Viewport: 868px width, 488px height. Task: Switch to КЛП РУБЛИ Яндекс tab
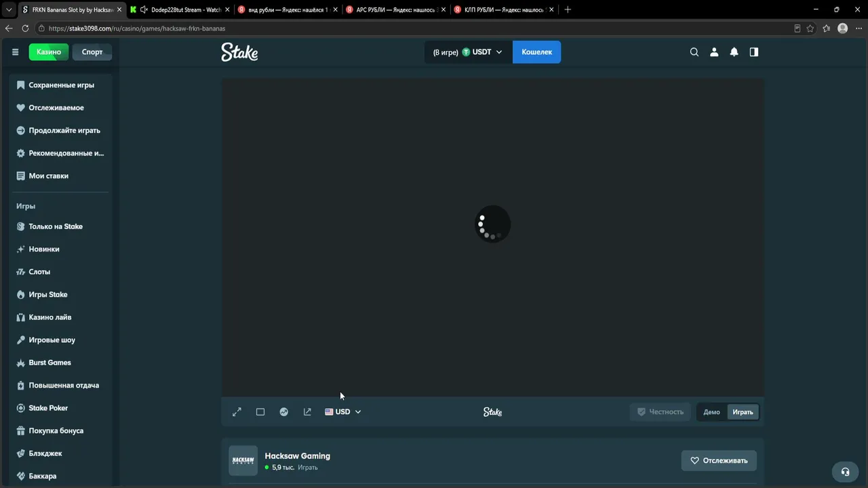pyautogui.click(x=504, y=10)
